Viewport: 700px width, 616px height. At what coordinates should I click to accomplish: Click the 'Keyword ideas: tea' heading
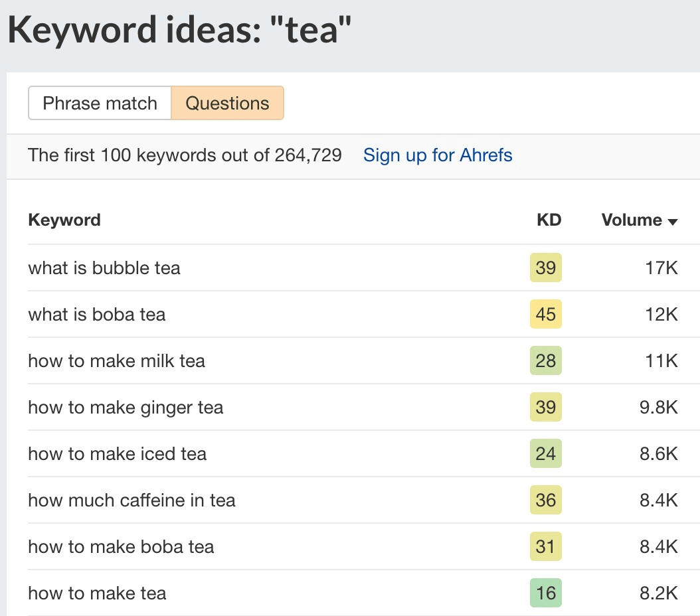pos(179,29)
